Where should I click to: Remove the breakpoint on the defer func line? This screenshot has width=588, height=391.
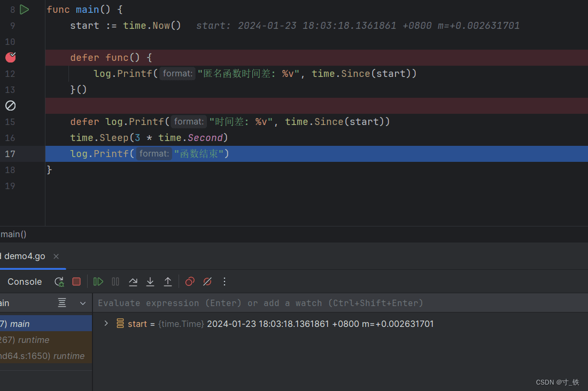point(11,57)
